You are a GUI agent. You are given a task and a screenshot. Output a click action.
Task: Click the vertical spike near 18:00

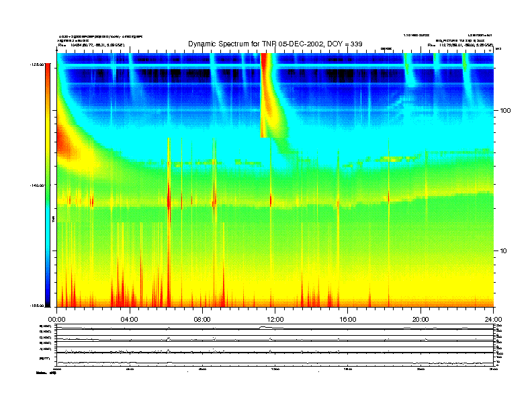tap(388, 222)
